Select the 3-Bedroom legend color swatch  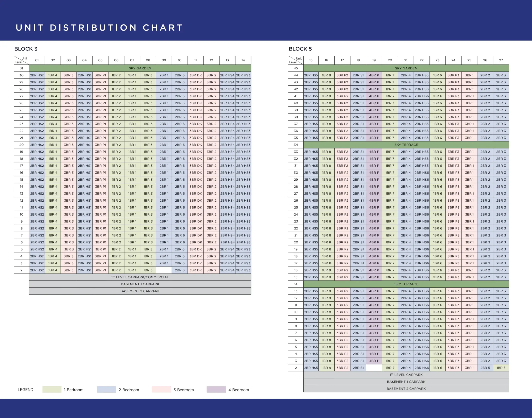point(161,390)
